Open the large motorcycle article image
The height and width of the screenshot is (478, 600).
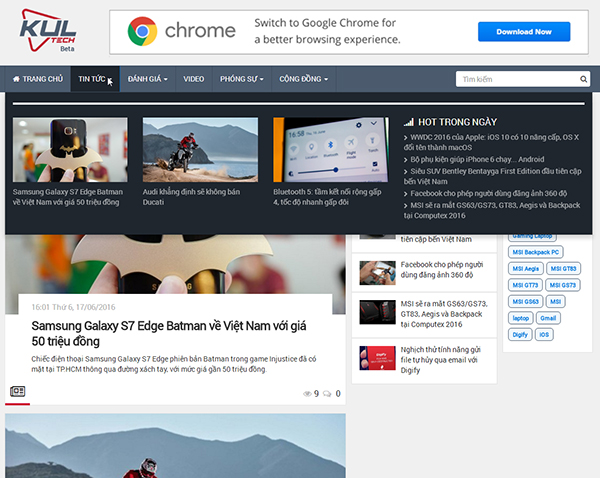[x=175, y=445]
